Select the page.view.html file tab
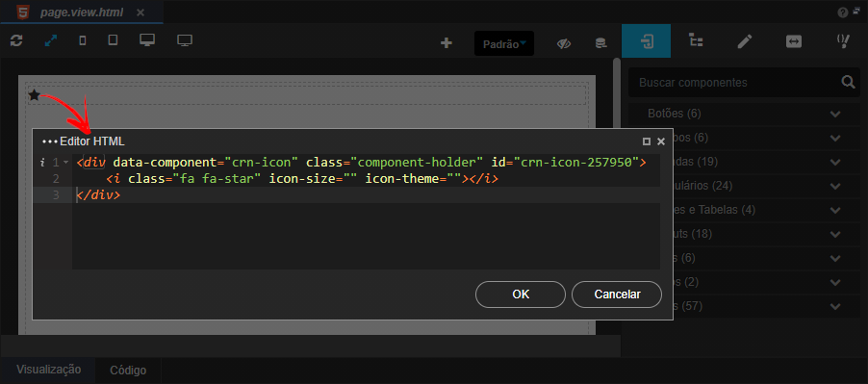Screen dimensions: 868x384 coord(82,13)
